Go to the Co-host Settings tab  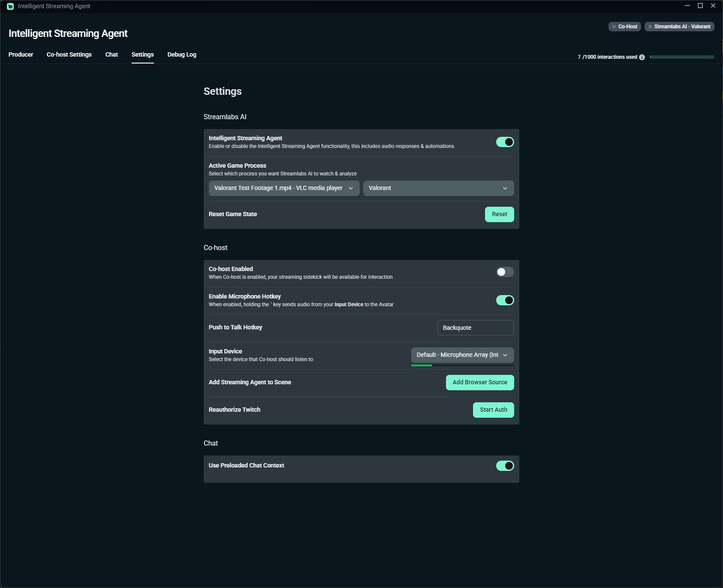69,54
